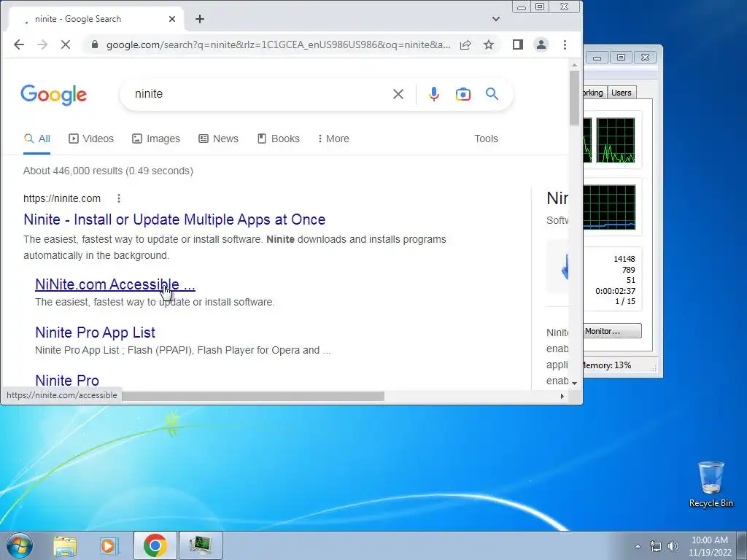Screen dimensions: 747x560
Task: Switch to Videos results
Action: 91,139
